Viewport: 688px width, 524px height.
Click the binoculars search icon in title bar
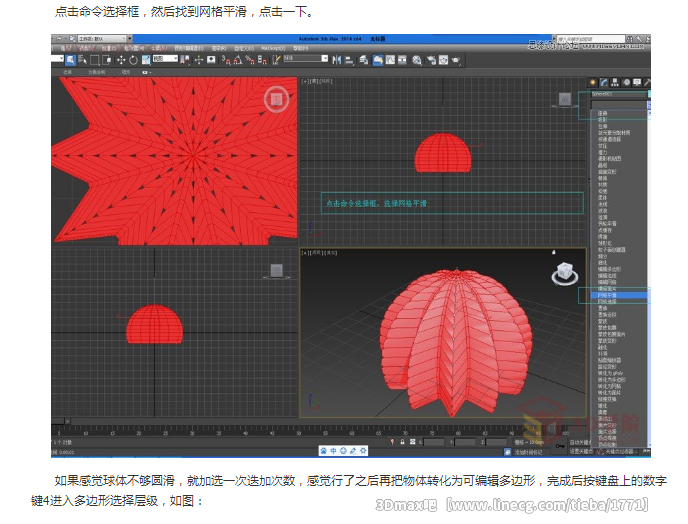click(630, 39)
